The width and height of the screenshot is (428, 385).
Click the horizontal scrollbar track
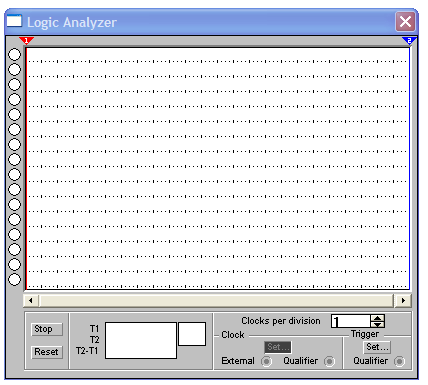217,300
